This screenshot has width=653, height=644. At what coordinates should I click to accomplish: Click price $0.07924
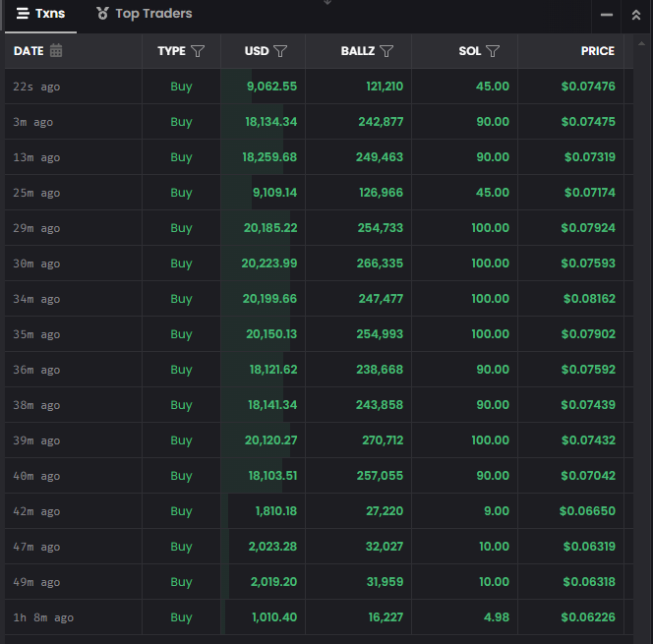coord(588,228)
